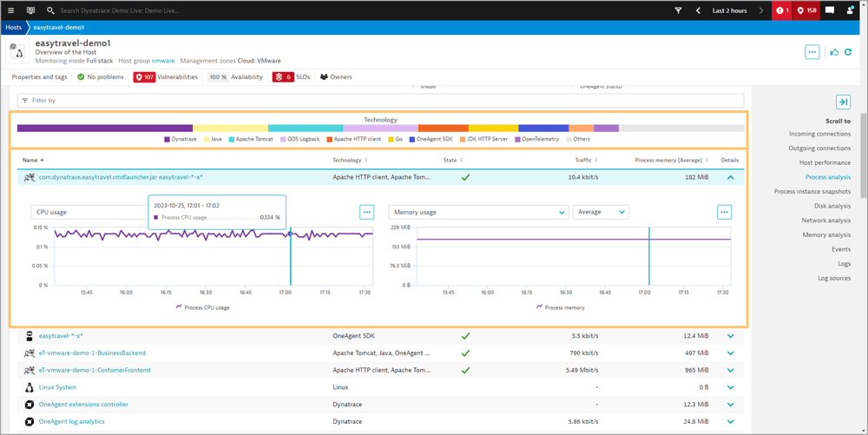Expand details for Linux System row
Viewport: 868px width, 435px height.
pyautogui.click(x=730, y=387)
